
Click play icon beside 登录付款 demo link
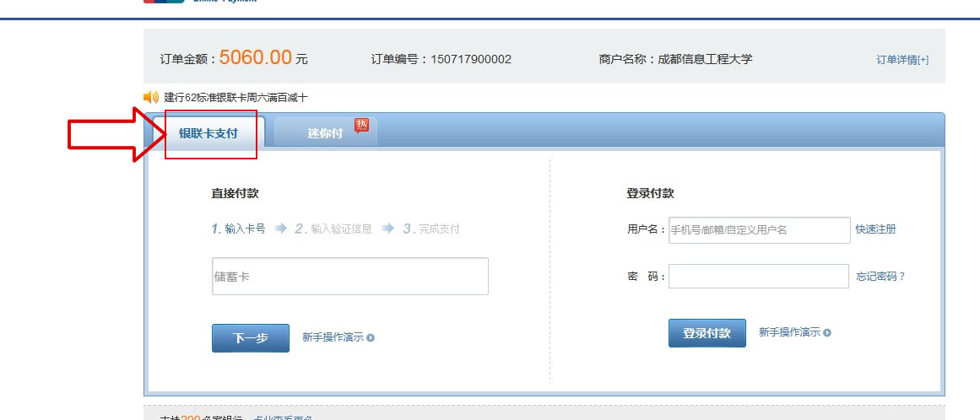click(827, 333)
